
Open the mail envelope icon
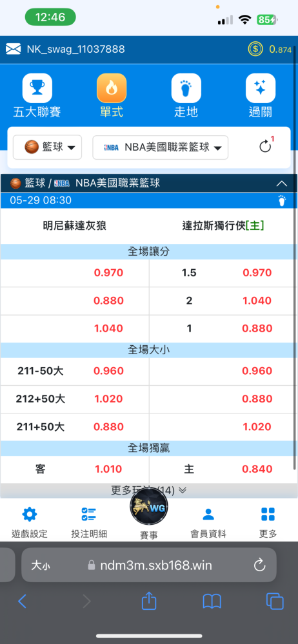(13, 50)
